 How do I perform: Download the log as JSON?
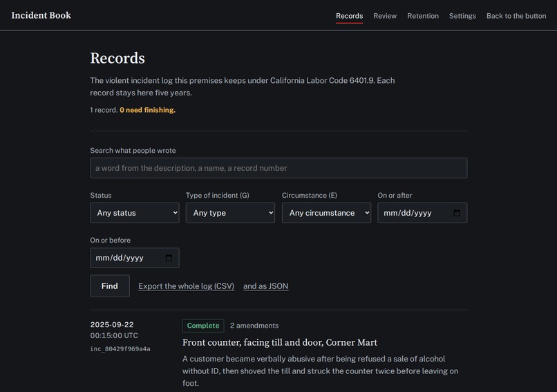click(x=265, y=286)
